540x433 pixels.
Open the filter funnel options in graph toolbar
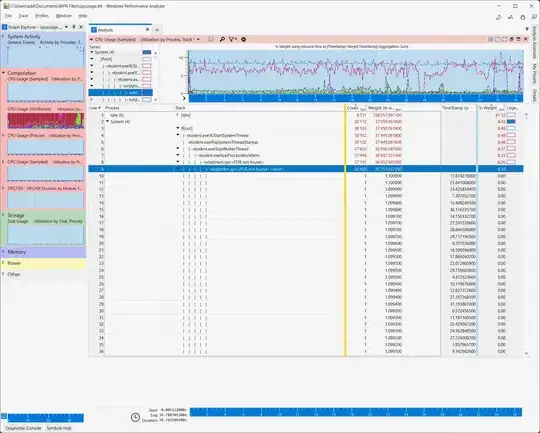[233, 39]
